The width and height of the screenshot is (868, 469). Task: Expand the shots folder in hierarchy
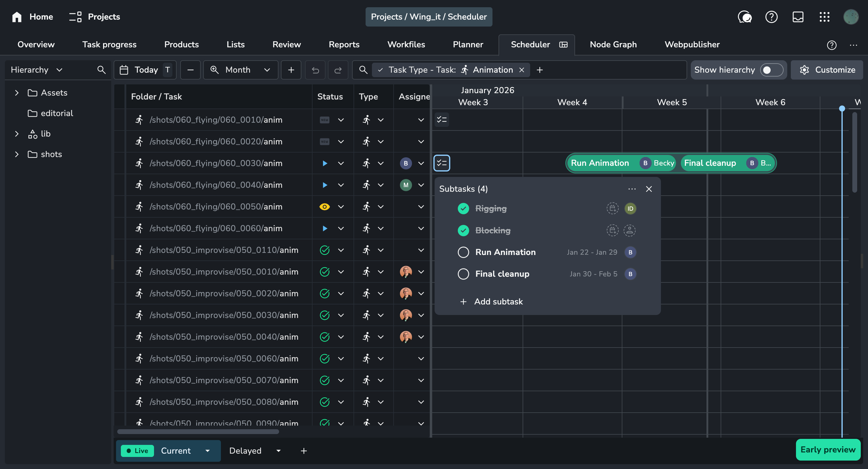(x=17, y=154)
